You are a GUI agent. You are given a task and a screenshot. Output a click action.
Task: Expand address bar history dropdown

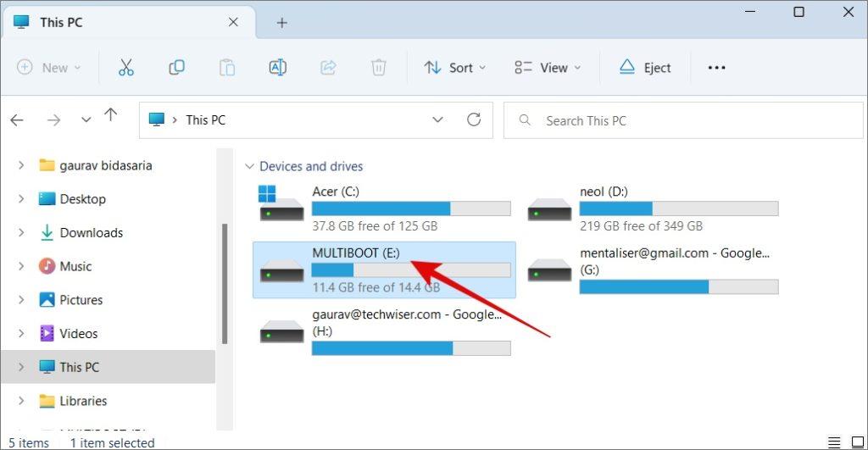pos(437,119)
